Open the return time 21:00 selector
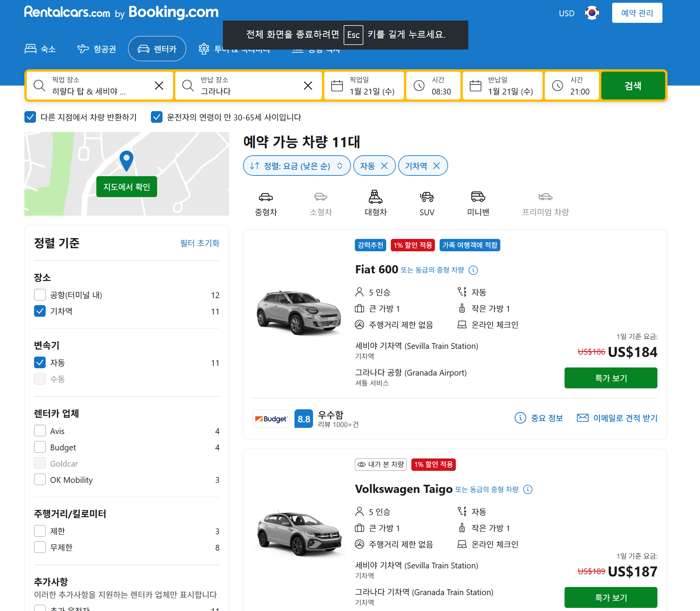 572,86
